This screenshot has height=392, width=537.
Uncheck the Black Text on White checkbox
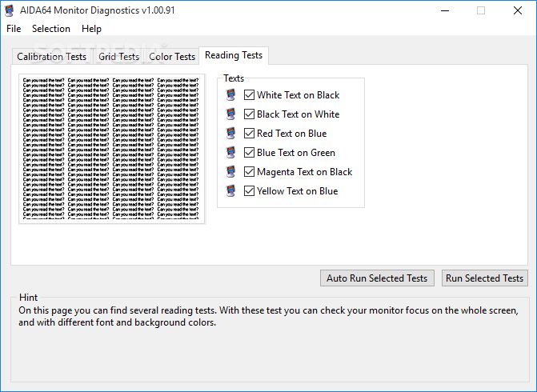[249, 114]
